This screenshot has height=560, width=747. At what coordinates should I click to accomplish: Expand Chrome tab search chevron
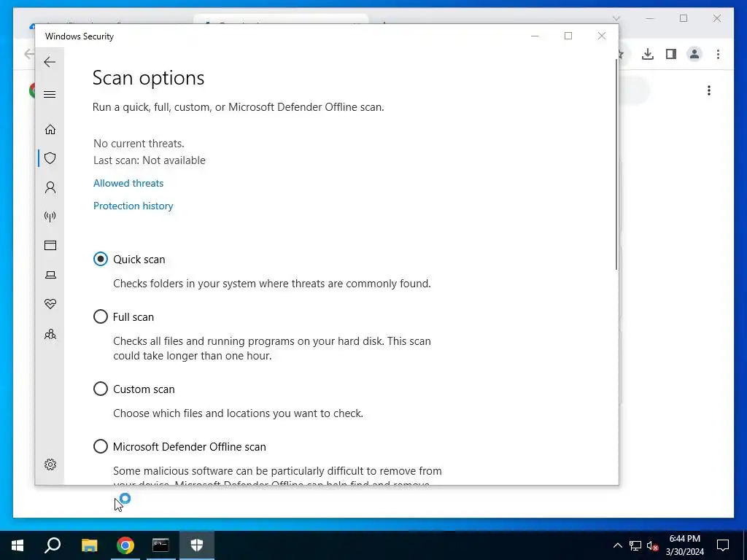pos(616,18)
